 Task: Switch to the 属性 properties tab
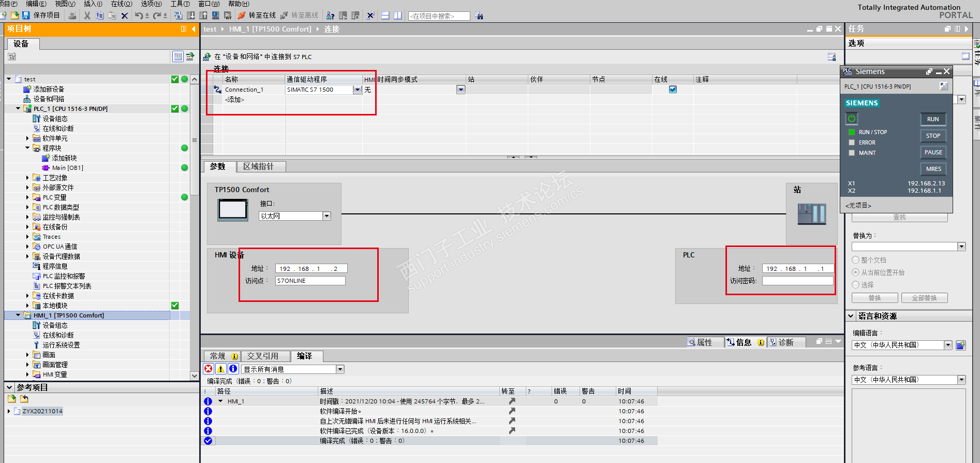click(704, 342)
